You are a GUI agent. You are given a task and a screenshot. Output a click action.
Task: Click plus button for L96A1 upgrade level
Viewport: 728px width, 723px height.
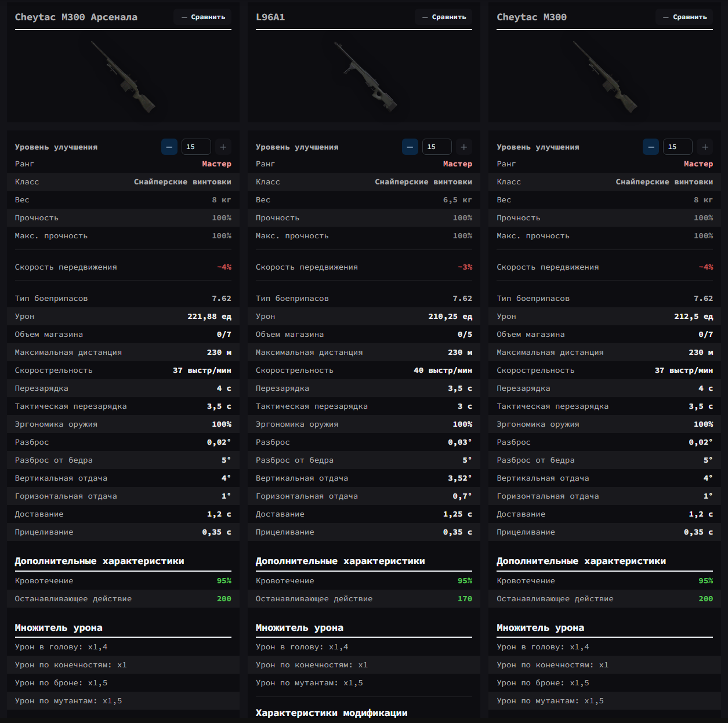click(464, 147)
